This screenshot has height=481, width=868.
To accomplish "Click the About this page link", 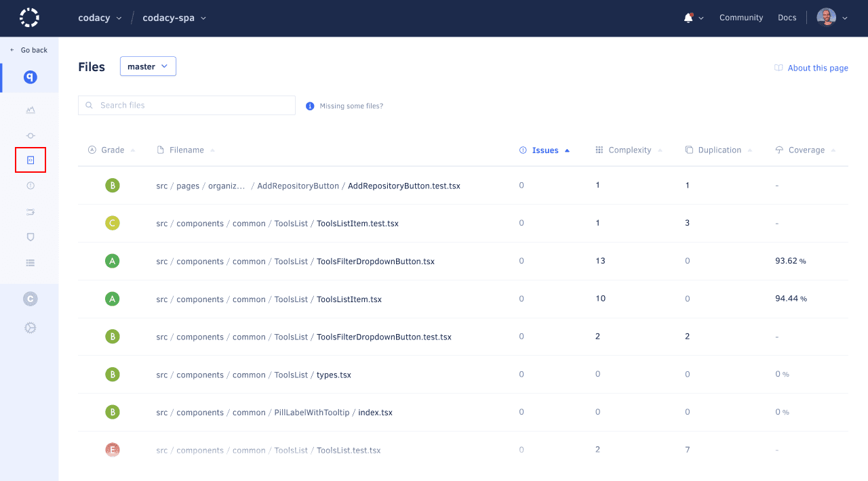I will [817, 68].
